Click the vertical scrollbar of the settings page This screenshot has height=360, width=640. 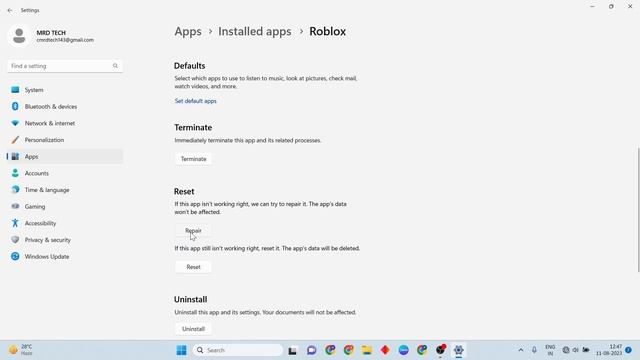point(638,209)
